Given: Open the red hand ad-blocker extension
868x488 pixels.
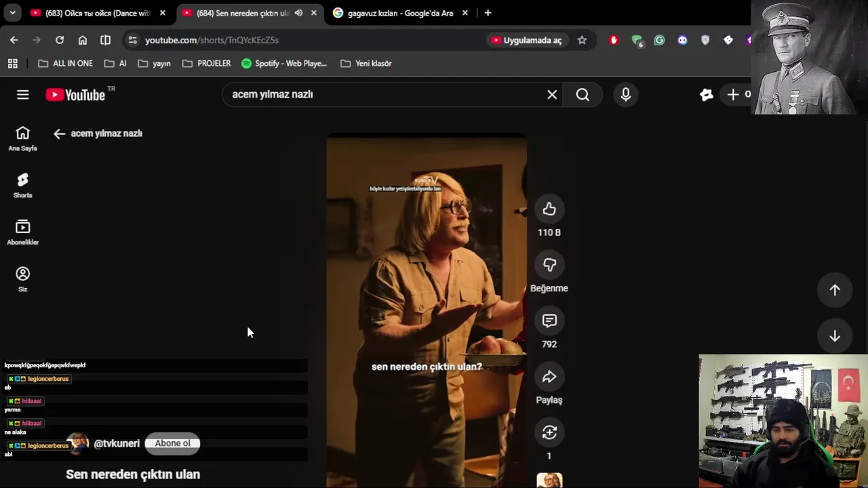Looking at the screenshot, I should tap(614, 40).
